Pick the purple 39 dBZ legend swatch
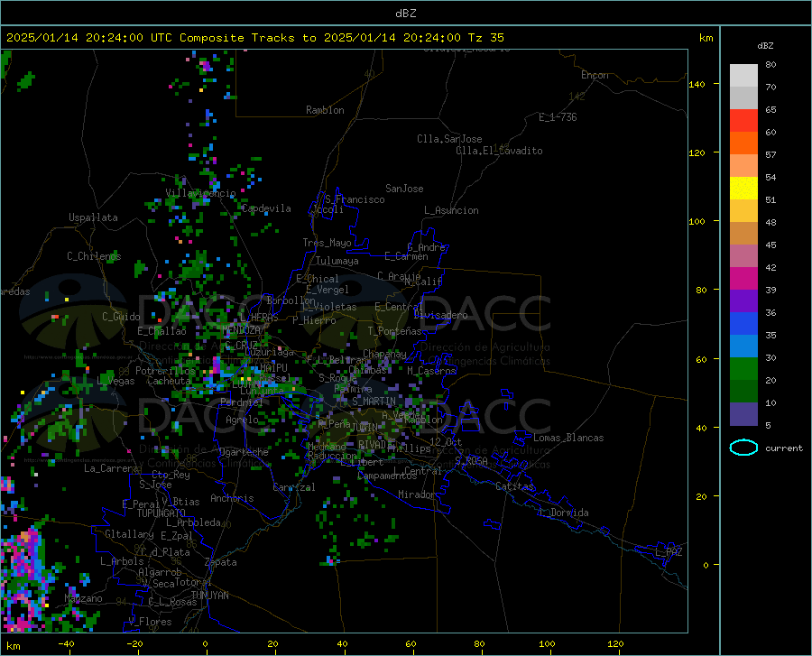Viewport: 812px width, 656px height. tap(743, 301)
